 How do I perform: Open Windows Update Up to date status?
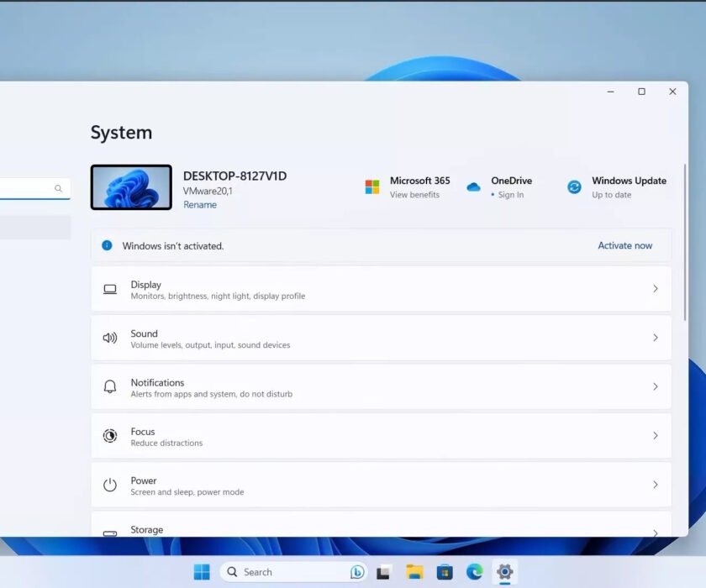click(612, 195)
